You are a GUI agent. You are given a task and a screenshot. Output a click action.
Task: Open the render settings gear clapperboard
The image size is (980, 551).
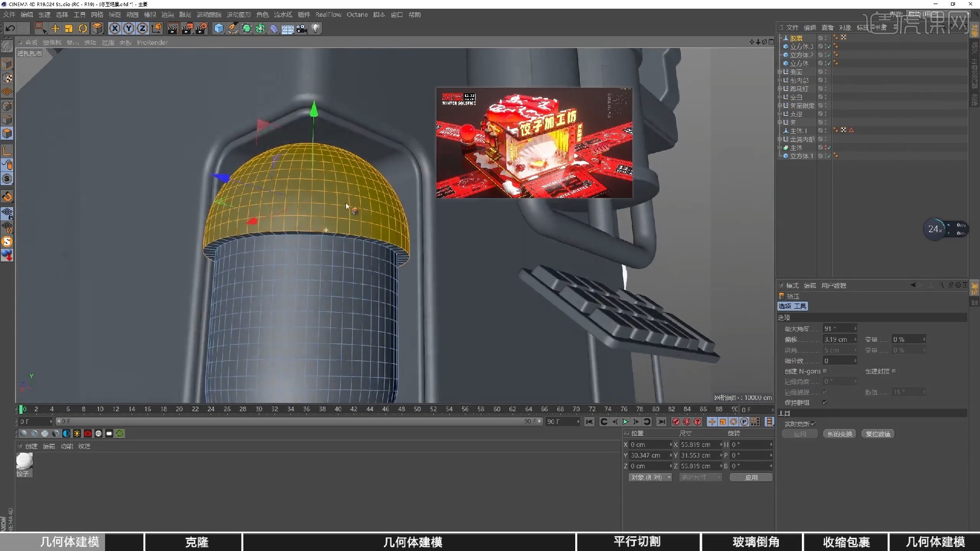[x=202, y=29]
